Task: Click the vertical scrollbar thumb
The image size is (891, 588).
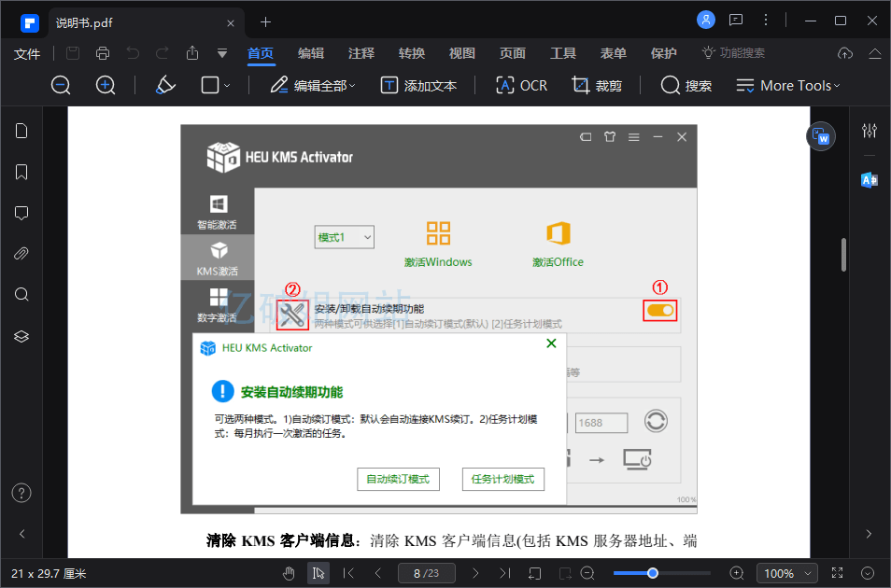Action: point(843,255)
